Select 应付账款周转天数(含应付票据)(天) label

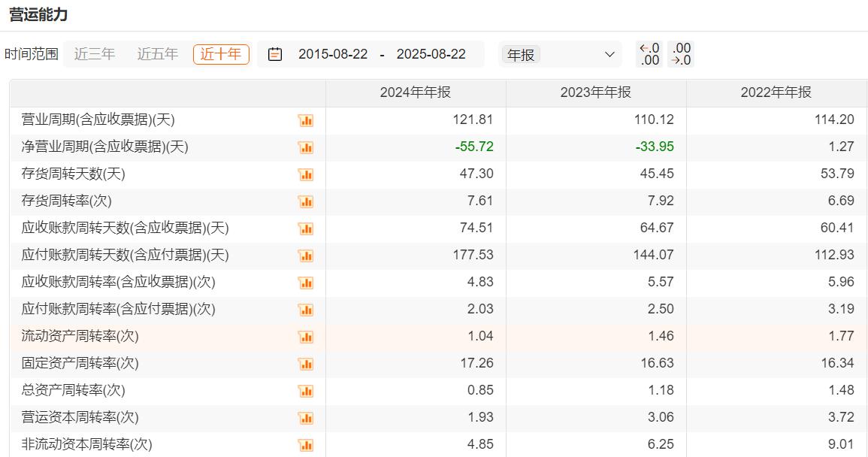[x=125, y=255]
